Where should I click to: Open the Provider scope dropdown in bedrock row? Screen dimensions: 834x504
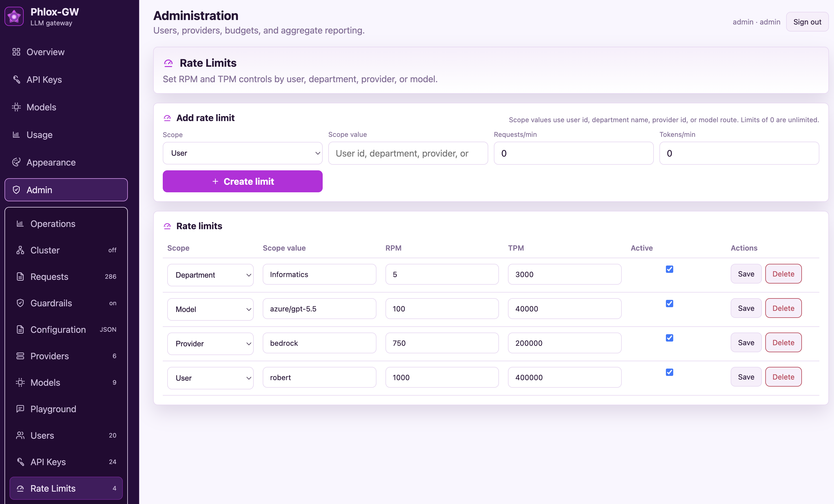tap(210, 344)
